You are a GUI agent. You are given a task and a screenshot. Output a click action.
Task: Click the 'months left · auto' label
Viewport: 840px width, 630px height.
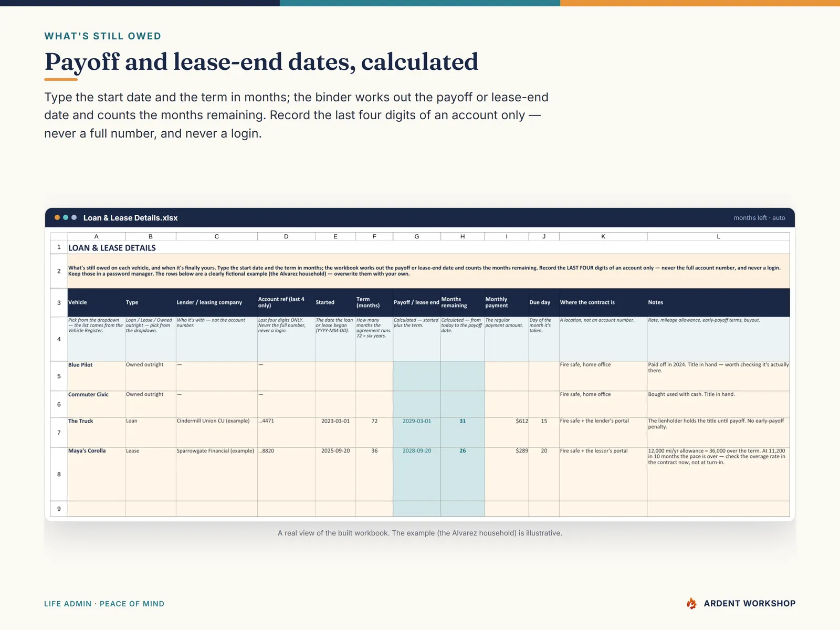(x=759, y=218)
